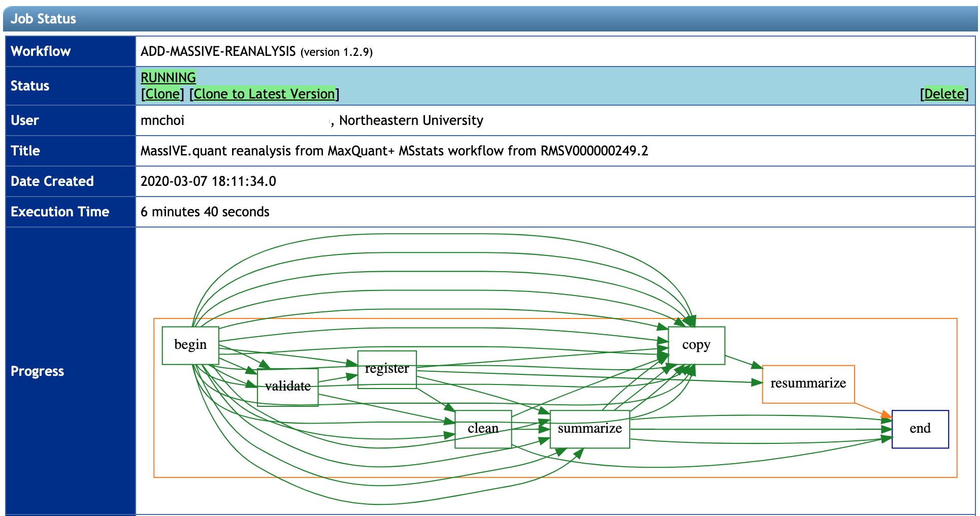980x516 pixels.
Task: Click the Northeastern University affiliation text
Action: (411, 120)
